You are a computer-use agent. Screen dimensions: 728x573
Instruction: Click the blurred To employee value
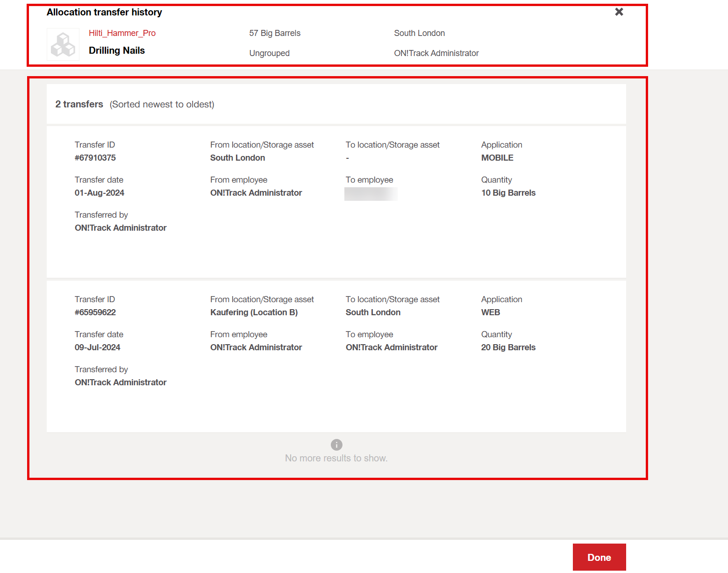[x=371, y=194]
